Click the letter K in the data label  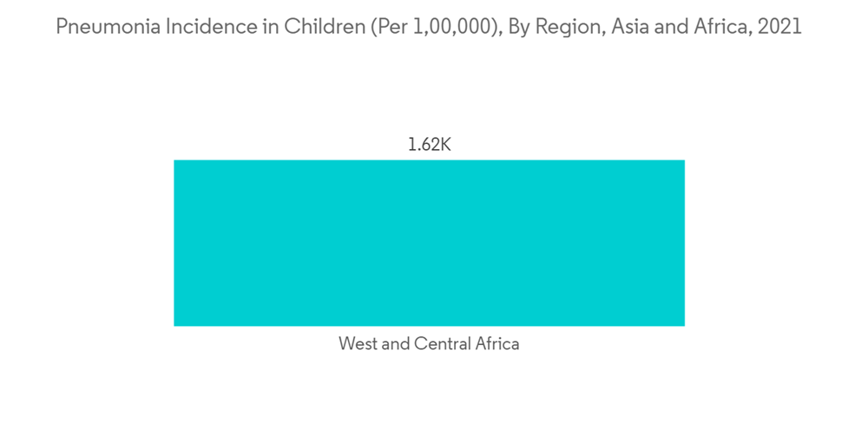pos(444,145)
